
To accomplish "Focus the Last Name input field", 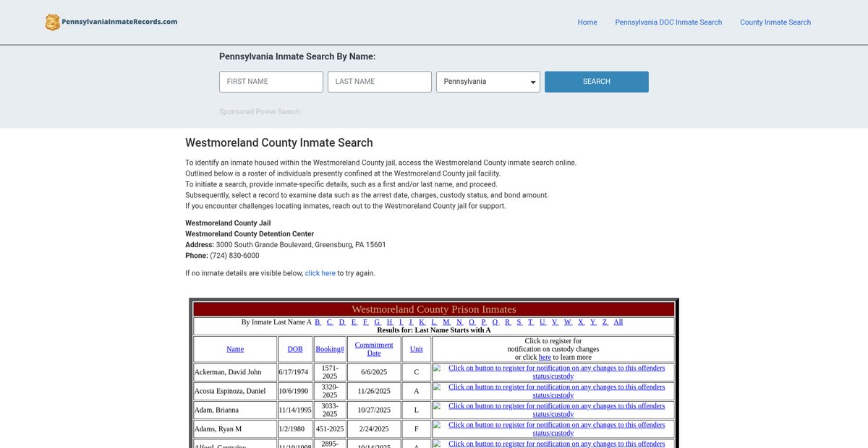I will (x=380, y=82).
